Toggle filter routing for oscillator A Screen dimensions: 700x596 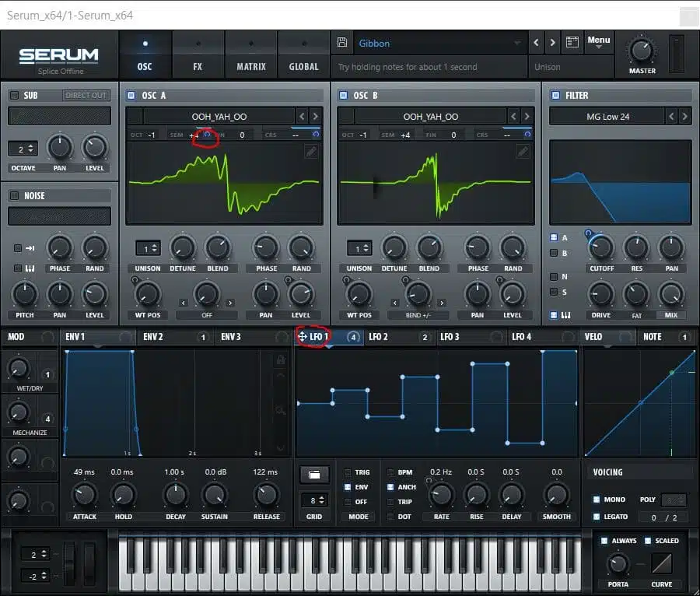(554, 237)
